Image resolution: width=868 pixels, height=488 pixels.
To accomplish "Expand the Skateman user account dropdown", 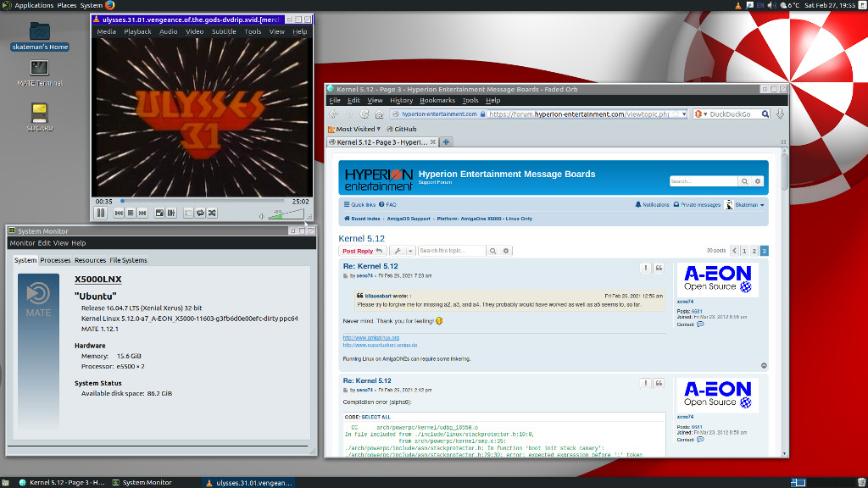I will [x=745, y=205].
